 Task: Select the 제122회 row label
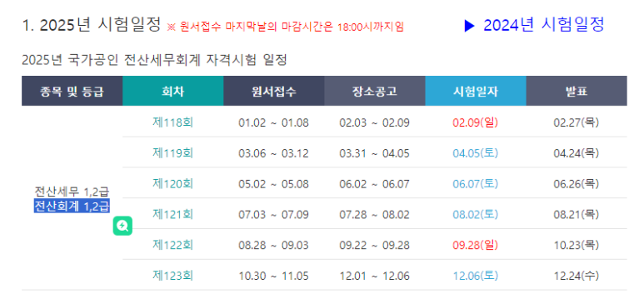173,245
